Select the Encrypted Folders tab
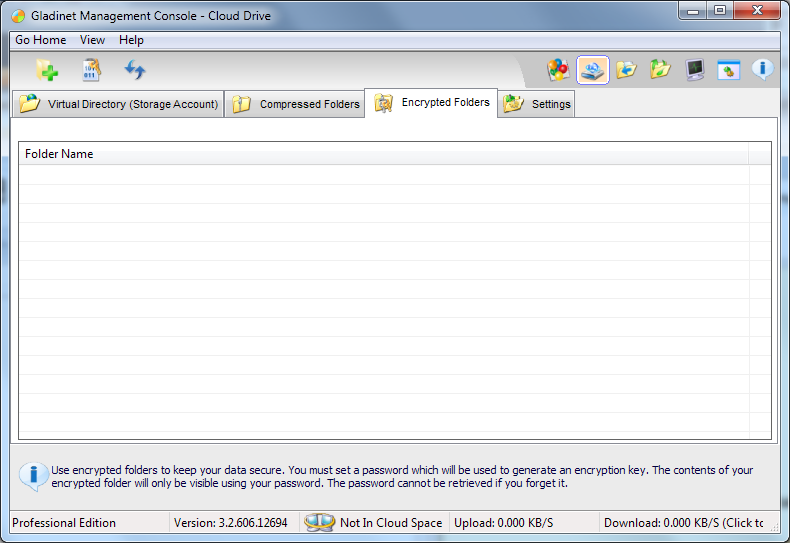This screenshot has width=790, height=543. point(431,103)
